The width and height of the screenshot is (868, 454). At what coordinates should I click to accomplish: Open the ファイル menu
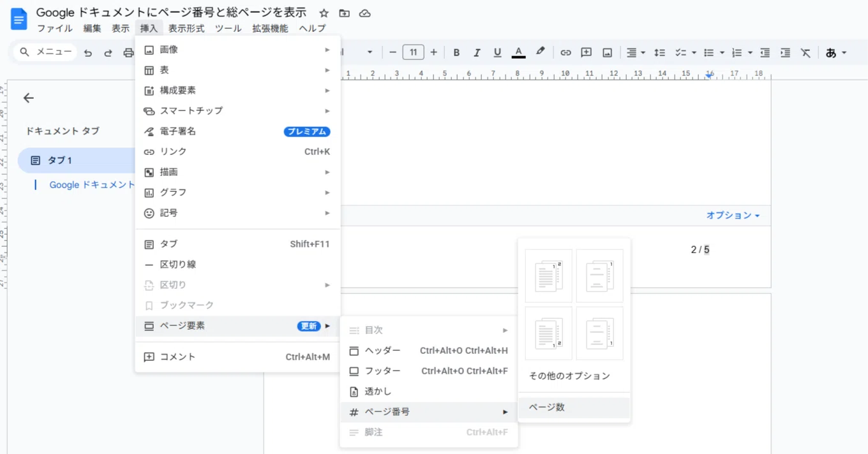(55, 28)
